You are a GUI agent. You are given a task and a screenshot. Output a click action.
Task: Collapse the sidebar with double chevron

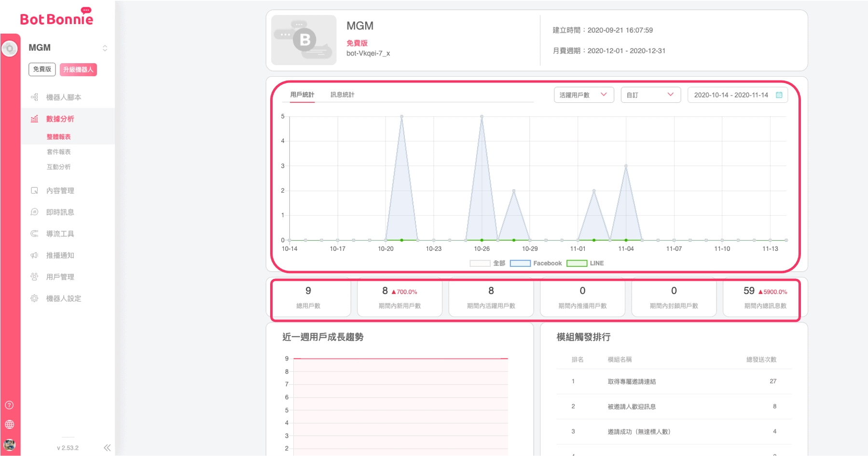pos(107,448)
